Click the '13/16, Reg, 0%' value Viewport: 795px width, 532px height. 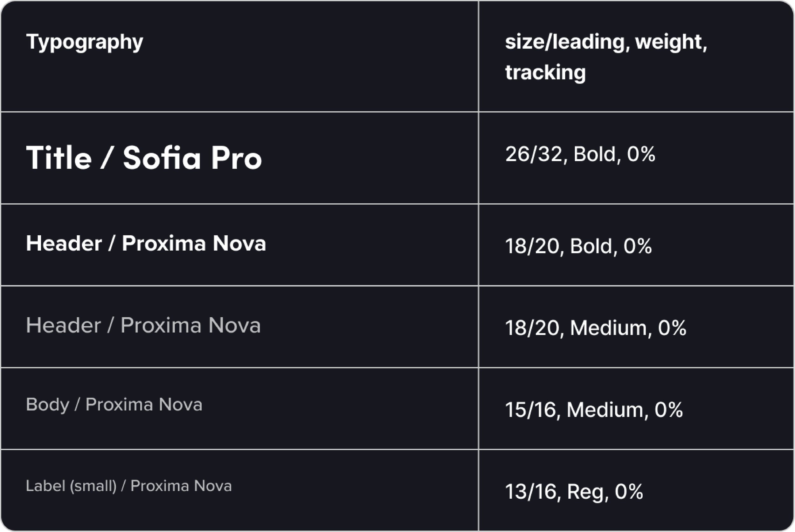574,492
